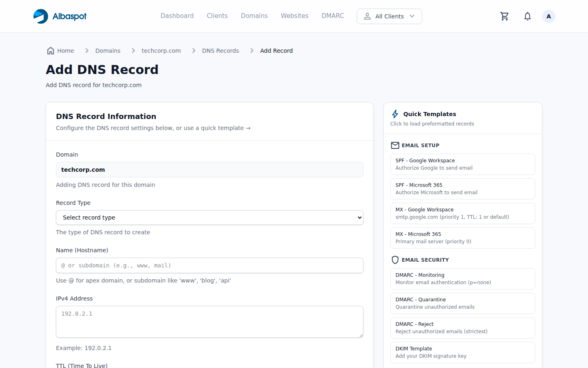Click the Email Setup envelope icon
Screen dimensions: 588x368
click(395, 145)
